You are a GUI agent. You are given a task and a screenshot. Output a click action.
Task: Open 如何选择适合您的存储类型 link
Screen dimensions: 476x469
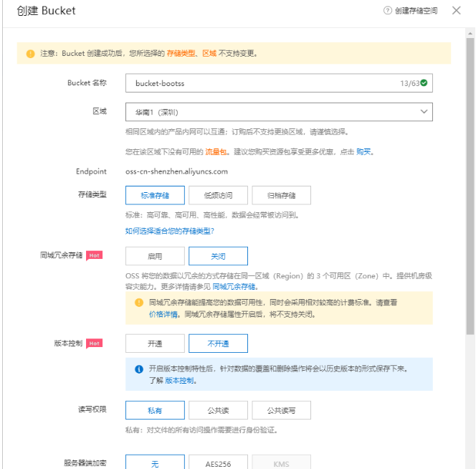point(170,231)
